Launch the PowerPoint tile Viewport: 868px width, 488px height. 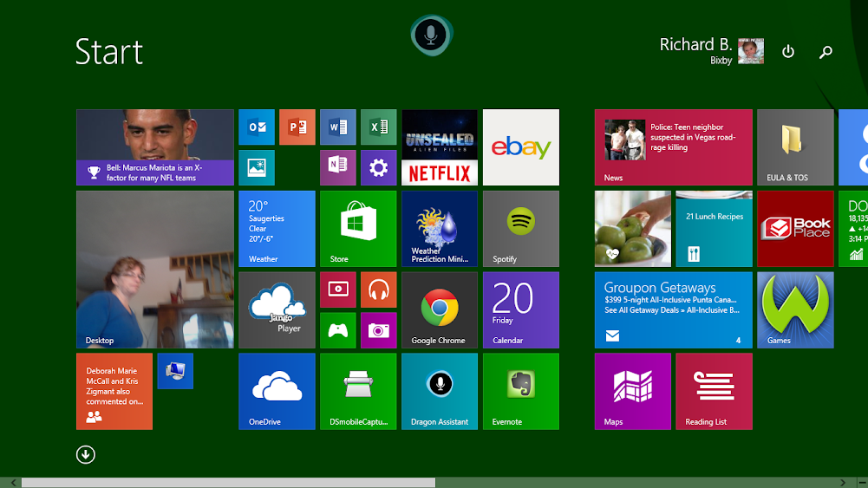(x=297, y=127)
